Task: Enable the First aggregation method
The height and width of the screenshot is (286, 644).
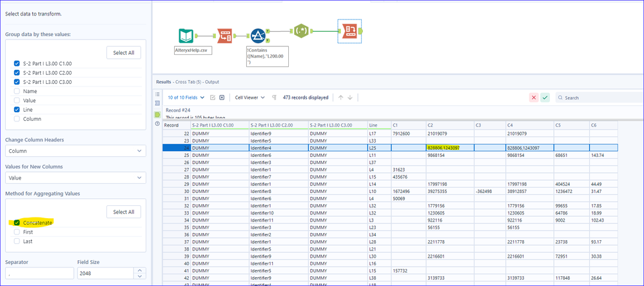Action: [17, 231]
